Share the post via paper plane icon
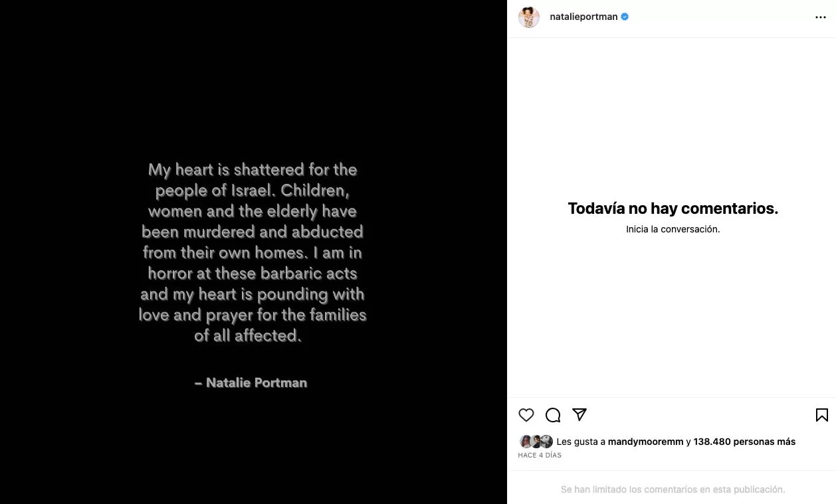The height and width of the screenshot is (504, 836). point(579,414)
